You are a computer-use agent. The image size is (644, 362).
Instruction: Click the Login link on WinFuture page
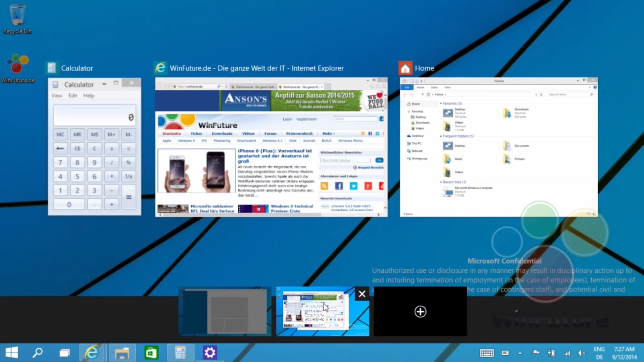pyautogui.click(x=287, y=119)
